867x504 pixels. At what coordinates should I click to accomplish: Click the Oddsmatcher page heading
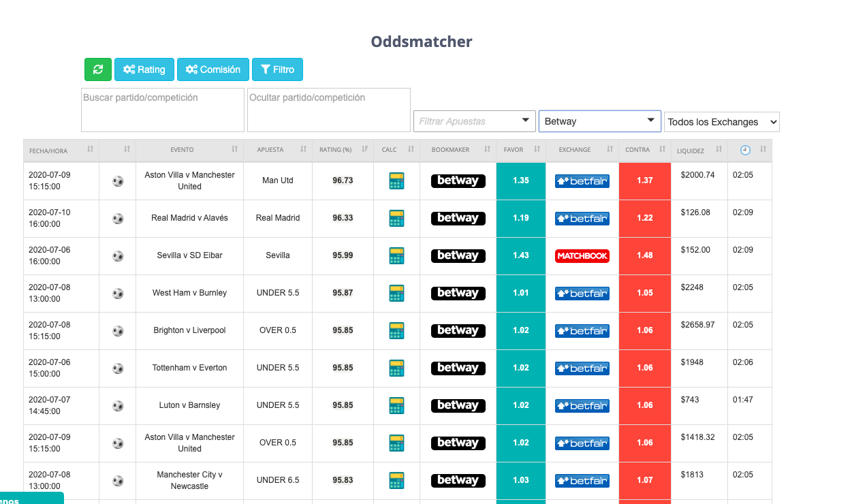point(422,42)
